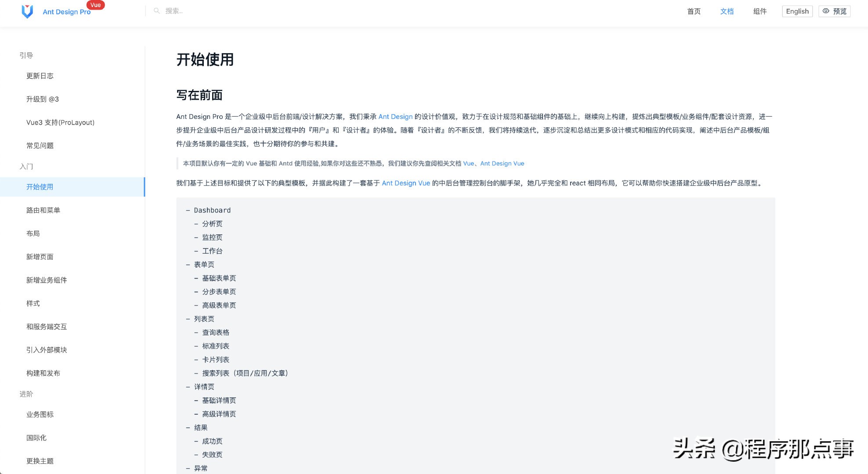Select the 开始使用 sidebar item
The height and width of the screenshot is (474, 868).
(x=72, y=187)
